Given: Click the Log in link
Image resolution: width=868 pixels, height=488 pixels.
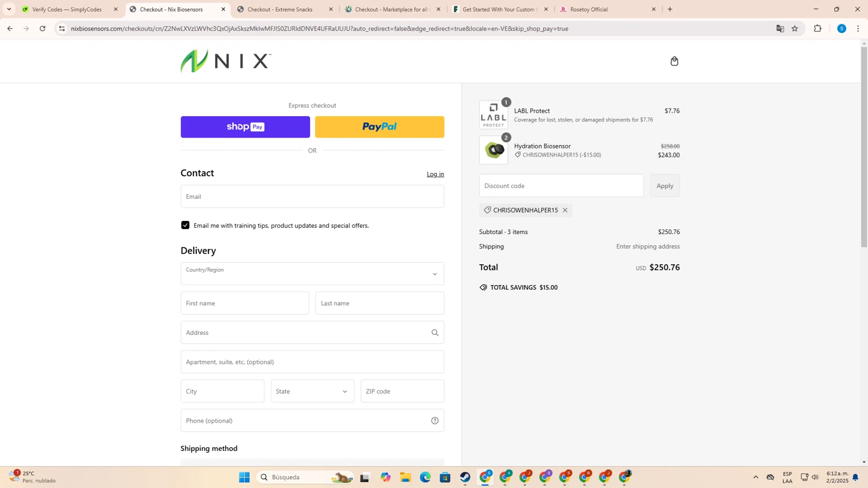Looking at the screenshot, I should (435, 174).
